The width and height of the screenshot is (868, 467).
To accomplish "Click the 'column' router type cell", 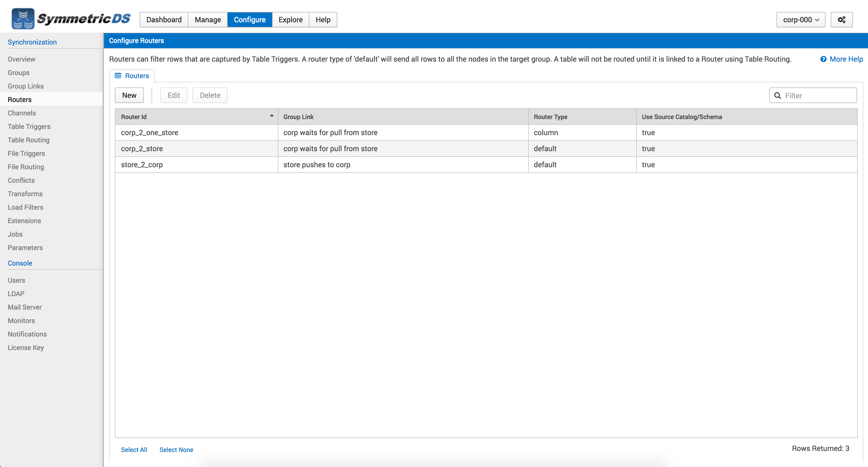I will 582,133.
